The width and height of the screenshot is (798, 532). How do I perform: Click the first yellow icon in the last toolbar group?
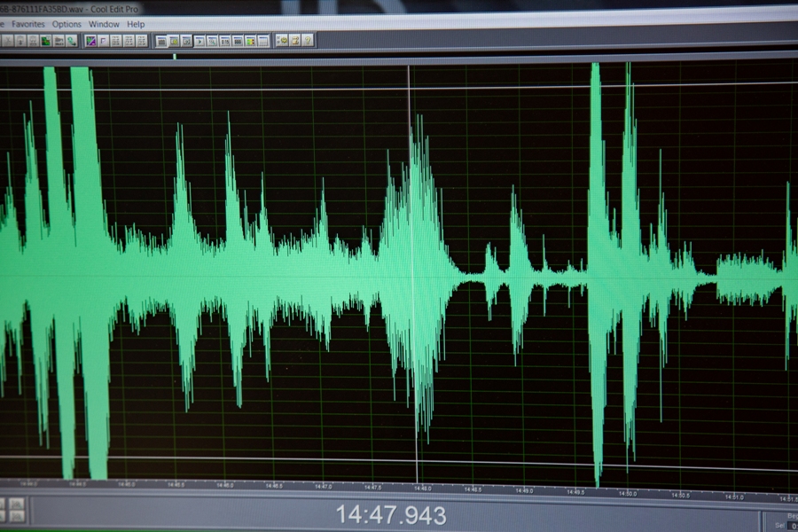tap(281, 40)
